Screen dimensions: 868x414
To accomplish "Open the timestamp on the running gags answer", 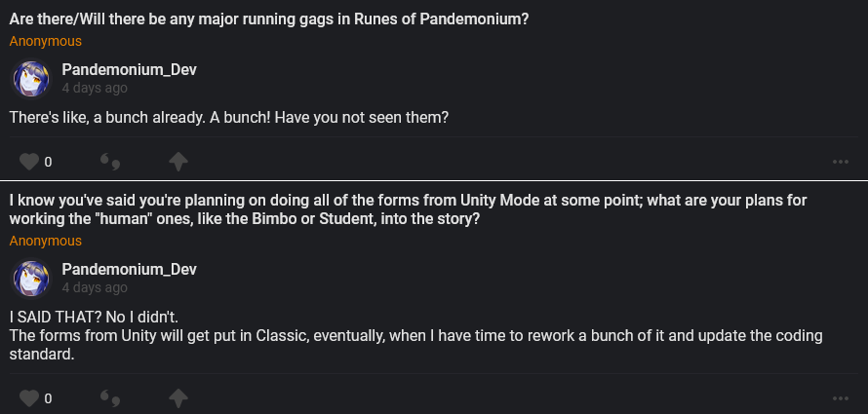I will tap(94, 89).
